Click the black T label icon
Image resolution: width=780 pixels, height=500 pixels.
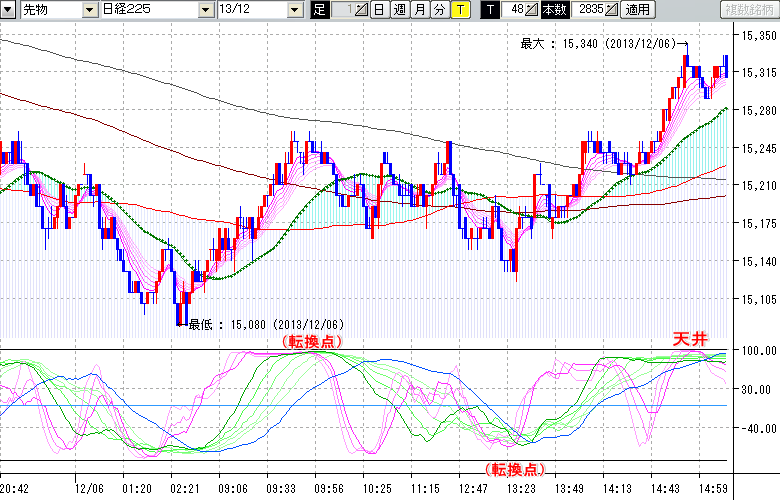click(x=489, y=10)
